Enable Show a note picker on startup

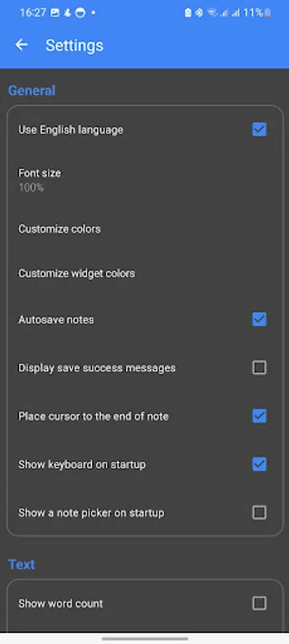(x=260, y=512)
